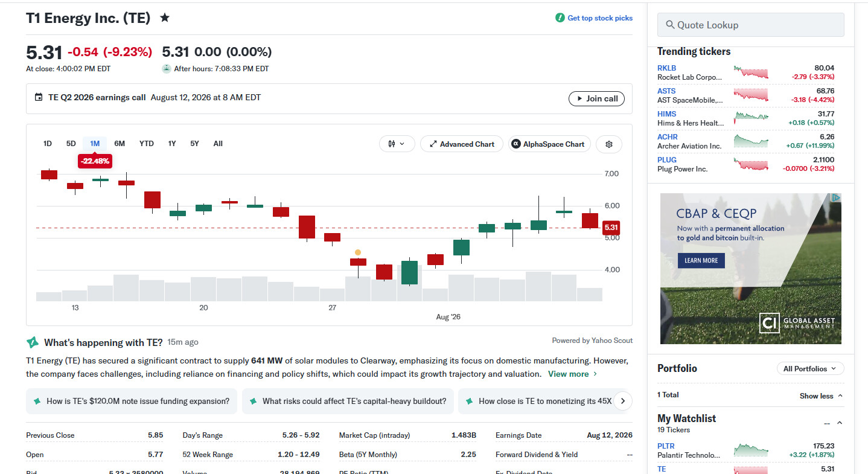Click the AdChoices icon on the advertisement
This screenshot has height=474, width=868.
coord(836,197)
